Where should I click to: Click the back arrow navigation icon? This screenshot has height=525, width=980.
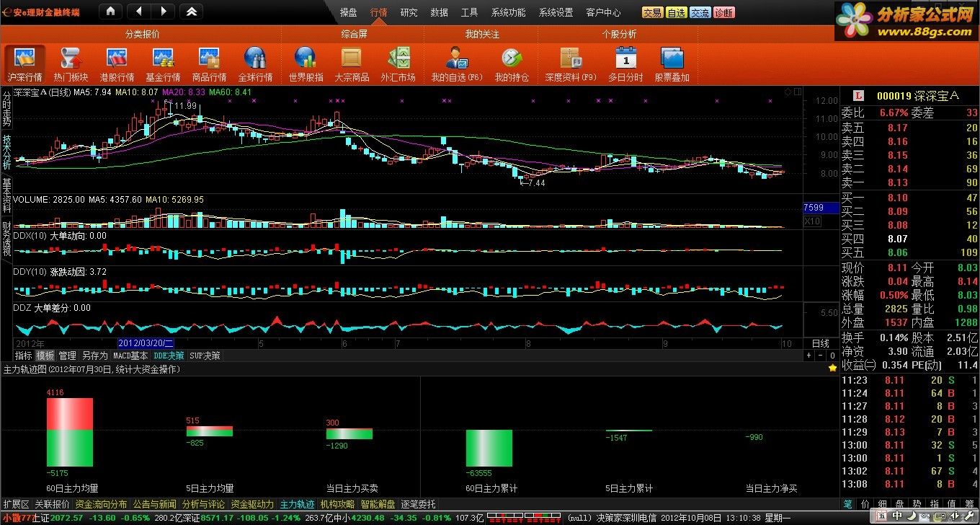tap(138, 12)
